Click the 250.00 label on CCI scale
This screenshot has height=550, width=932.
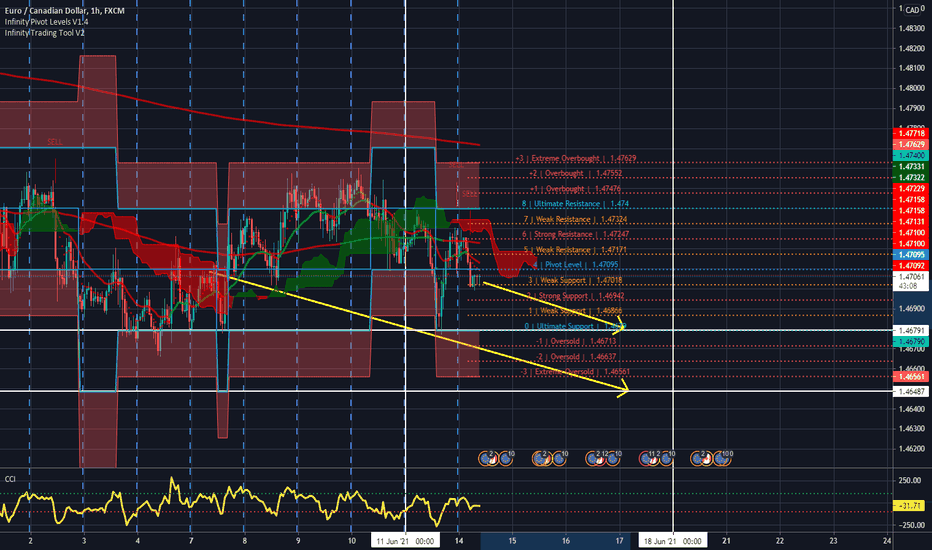click(x=910, y=480)
